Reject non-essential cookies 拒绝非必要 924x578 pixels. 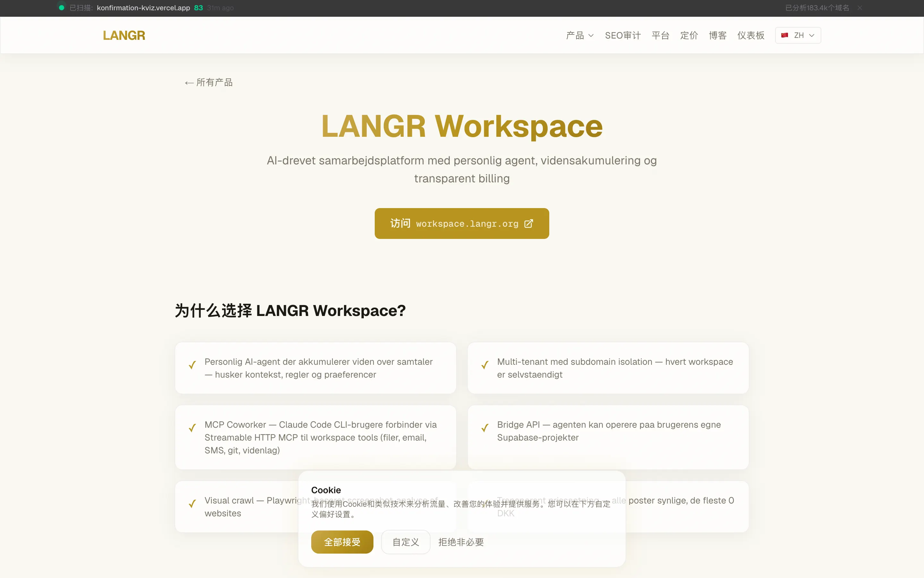461,542
